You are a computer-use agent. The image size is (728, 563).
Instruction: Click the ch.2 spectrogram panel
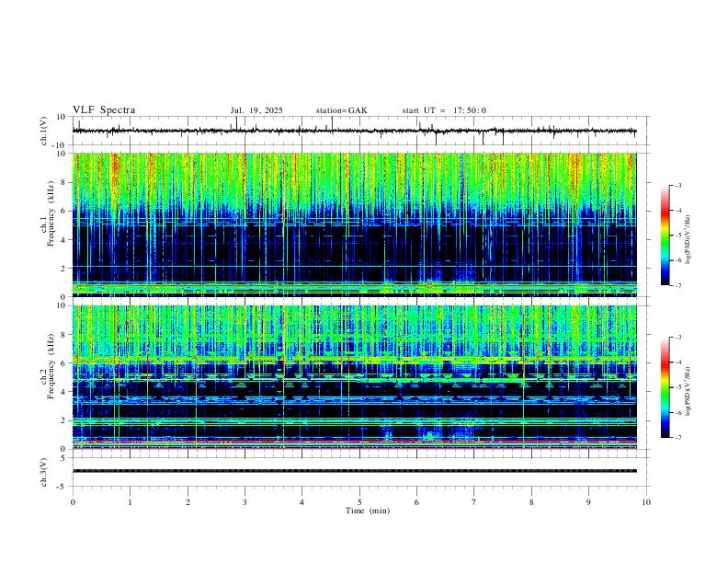click(x=354, y=377)
